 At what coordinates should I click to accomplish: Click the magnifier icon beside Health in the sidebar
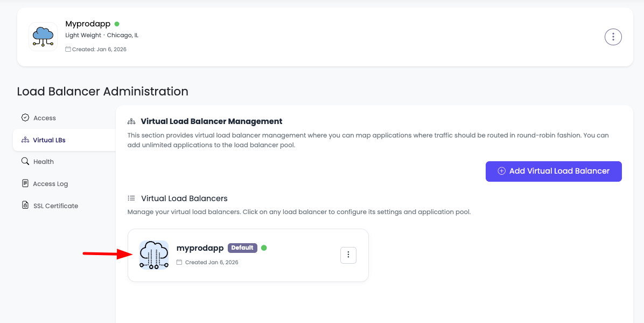[25, 161]
